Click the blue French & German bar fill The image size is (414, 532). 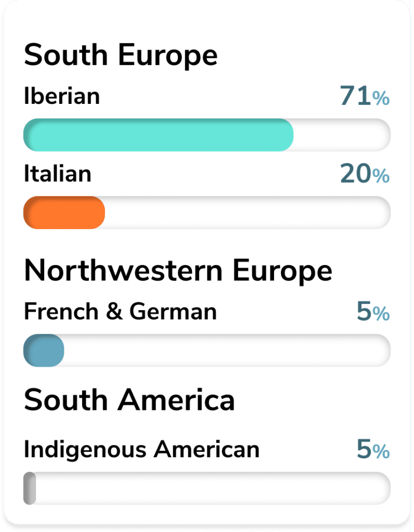[44, 350]
